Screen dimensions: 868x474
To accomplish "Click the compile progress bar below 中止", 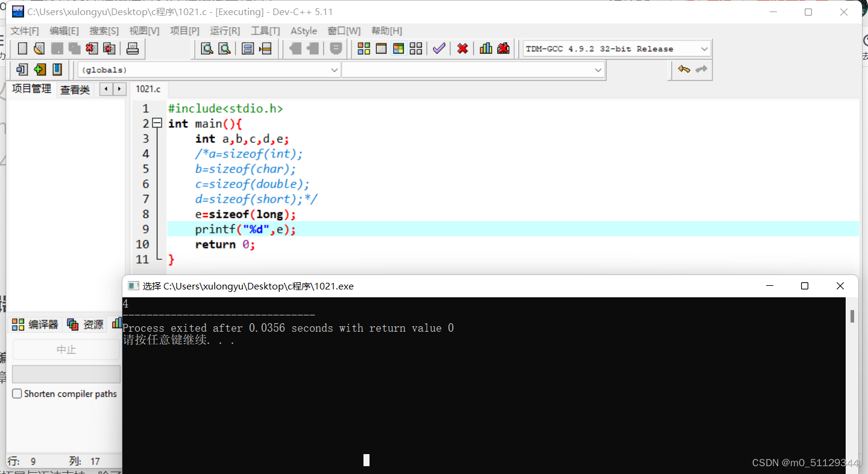I will [66, 374].
